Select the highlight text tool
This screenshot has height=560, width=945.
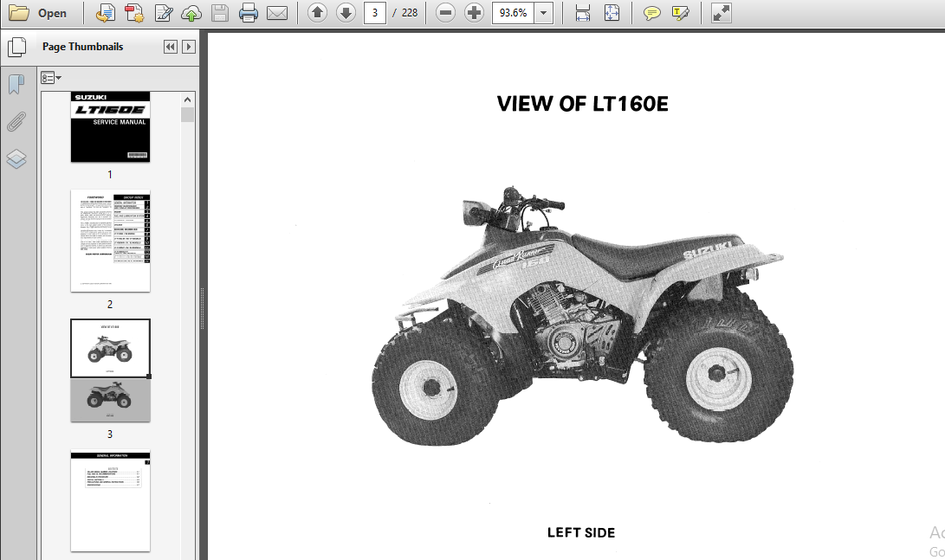[681, 13]
